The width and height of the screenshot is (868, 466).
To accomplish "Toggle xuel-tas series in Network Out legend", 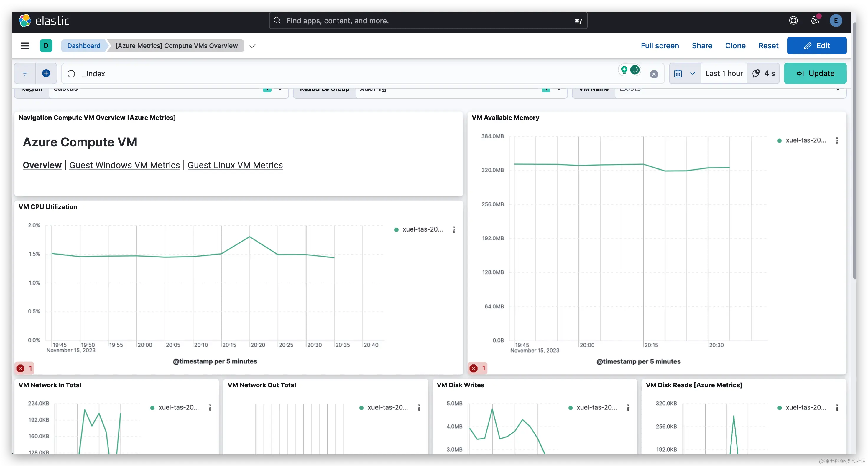I will point(384,407).
